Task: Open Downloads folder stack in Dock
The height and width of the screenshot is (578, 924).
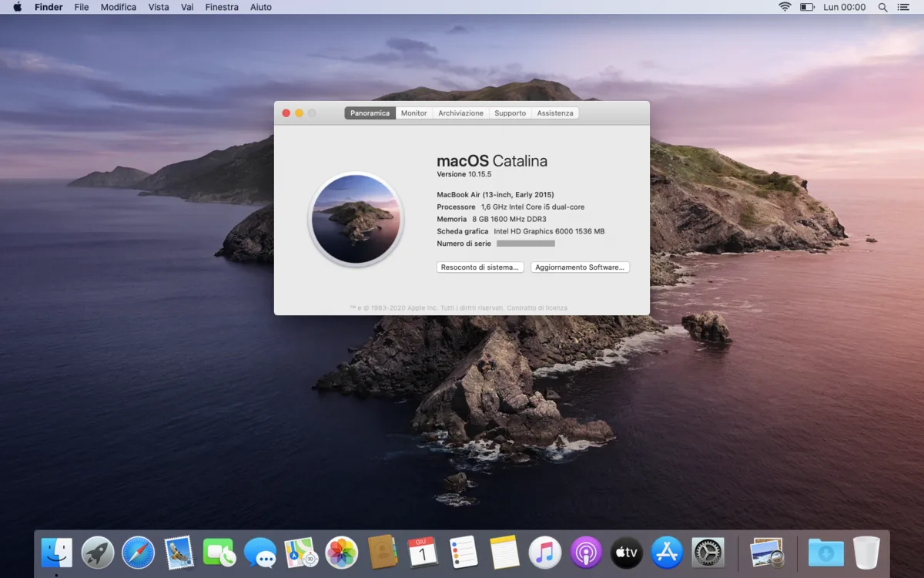Action: [825, 553]
